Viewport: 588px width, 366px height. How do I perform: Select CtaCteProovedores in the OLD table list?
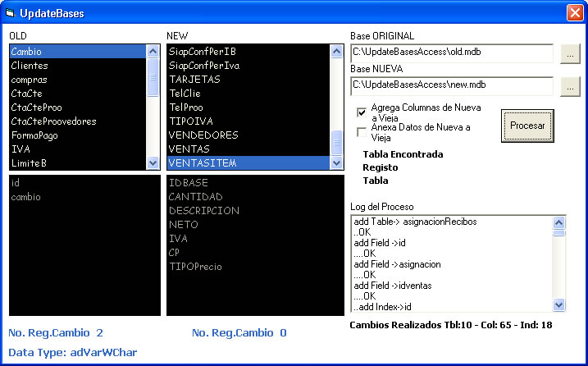tap(54, 121)
